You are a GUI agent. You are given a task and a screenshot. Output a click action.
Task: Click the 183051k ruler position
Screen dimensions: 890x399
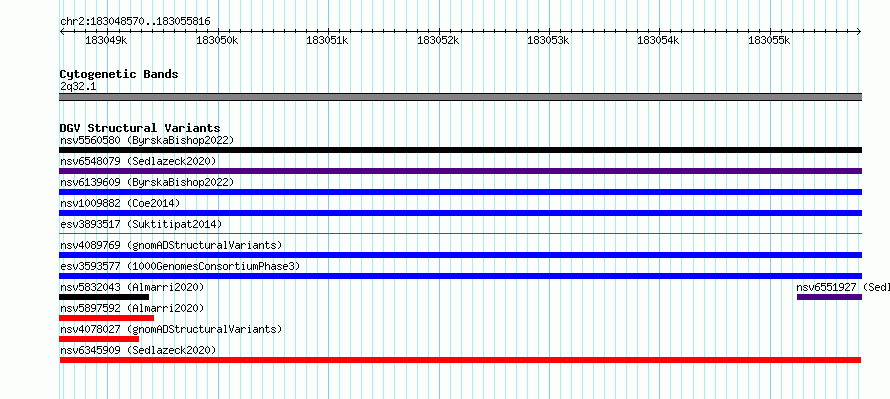[328, 41]
